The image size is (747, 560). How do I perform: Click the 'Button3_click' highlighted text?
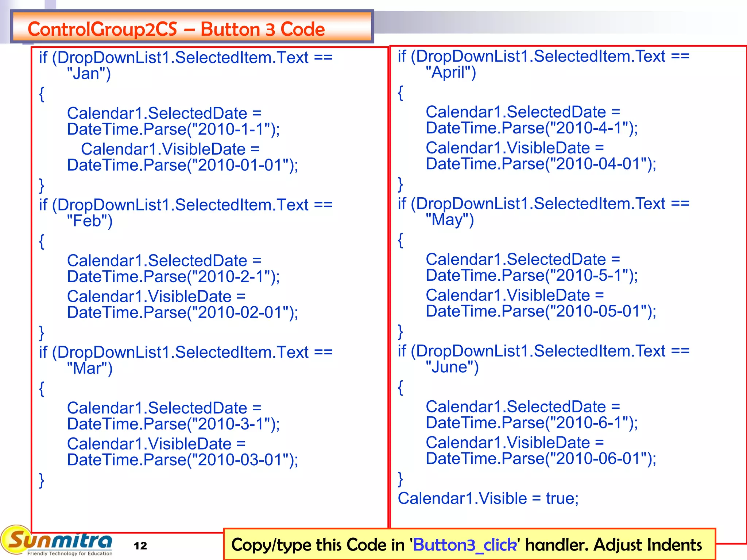tap(465, 545)
